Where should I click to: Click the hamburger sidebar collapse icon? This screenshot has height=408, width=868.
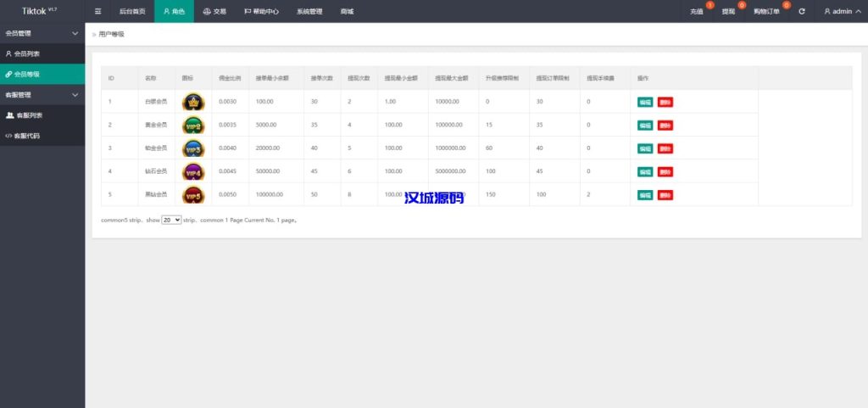97,12
